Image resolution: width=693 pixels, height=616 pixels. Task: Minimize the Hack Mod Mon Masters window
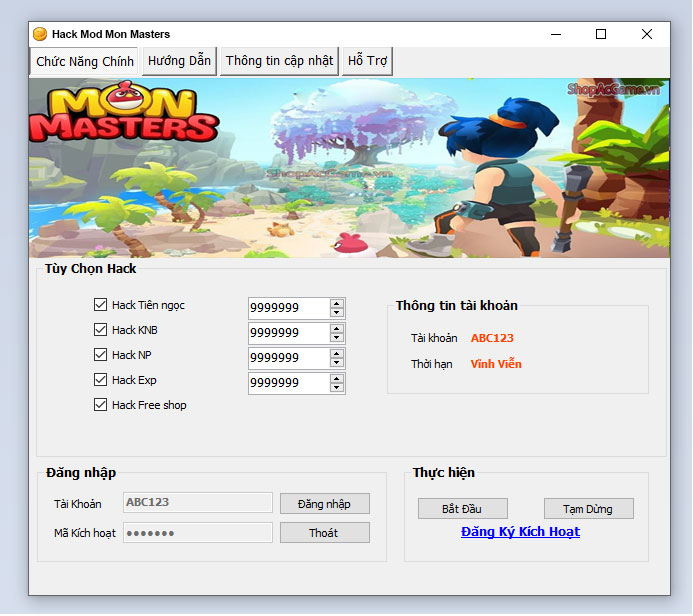coord(556,34)
